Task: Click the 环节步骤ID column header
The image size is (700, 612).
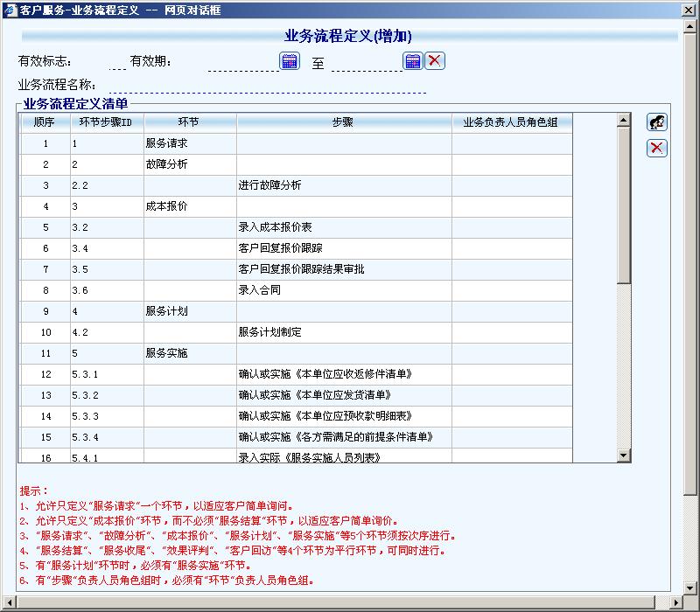Action: tap(106, 123)
